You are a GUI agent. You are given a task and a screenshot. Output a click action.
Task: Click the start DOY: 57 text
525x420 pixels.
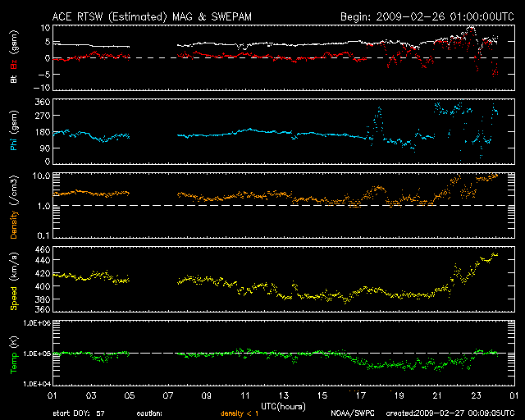click(79, 413)
